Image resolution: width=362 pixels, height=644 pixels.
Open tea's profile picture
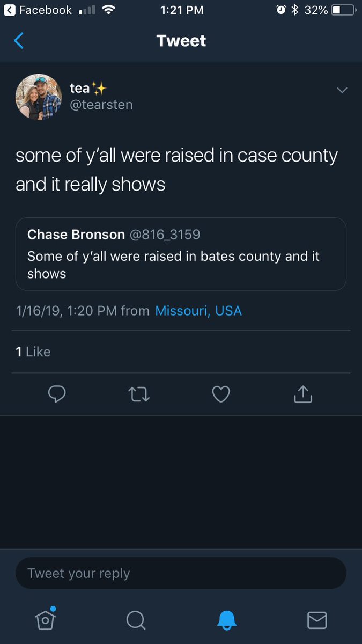point(38,97)
